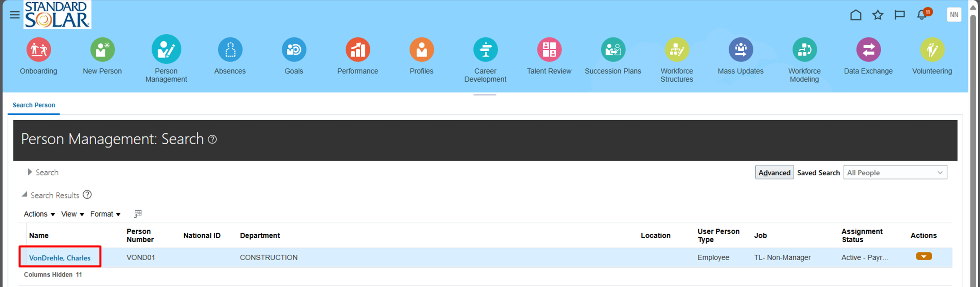980x287 pixels.
Task: Collapse the navigation icon strip handle
Action: (485, 95)
